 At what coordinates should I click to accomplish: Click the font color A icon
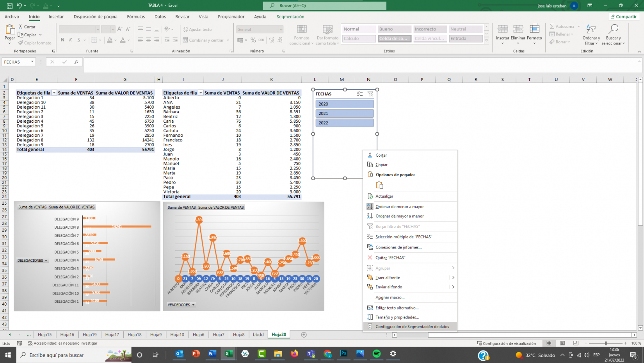pos(123,40)
